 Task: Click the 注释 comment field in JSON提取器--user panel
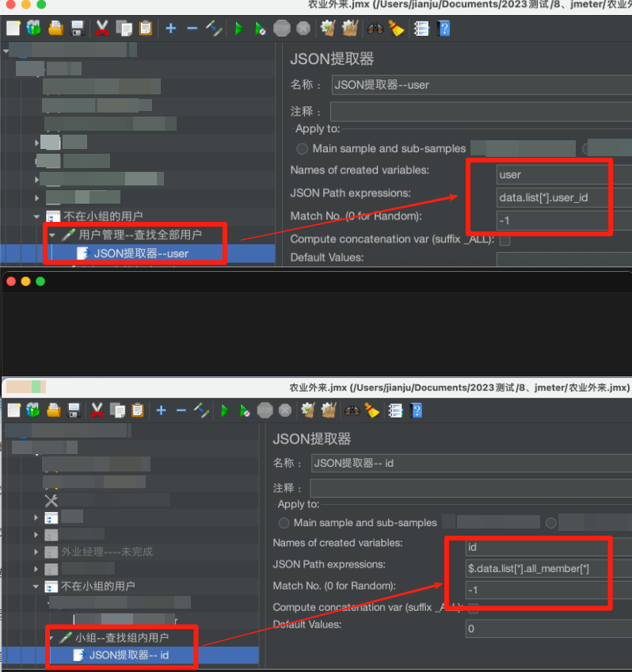[x=481, y=112]
